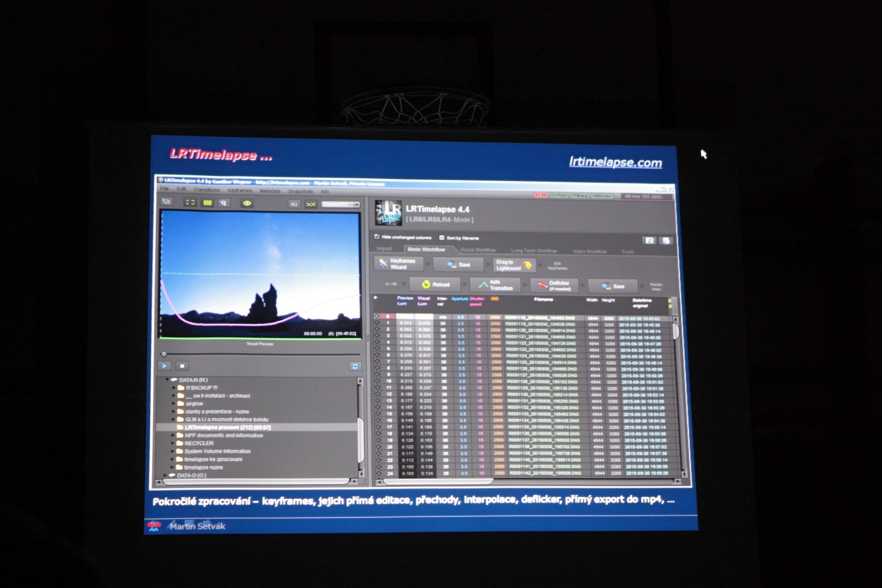Click the Filename column header

pos(543,299)
